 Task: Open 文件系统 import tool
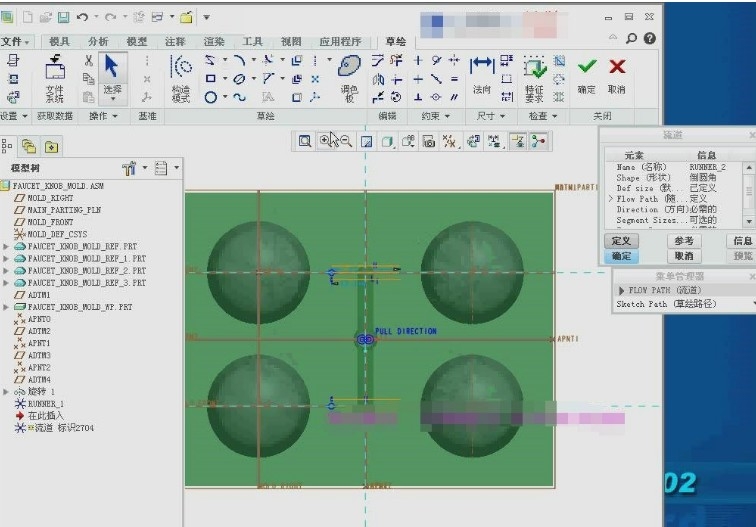(x=55, y=80)
